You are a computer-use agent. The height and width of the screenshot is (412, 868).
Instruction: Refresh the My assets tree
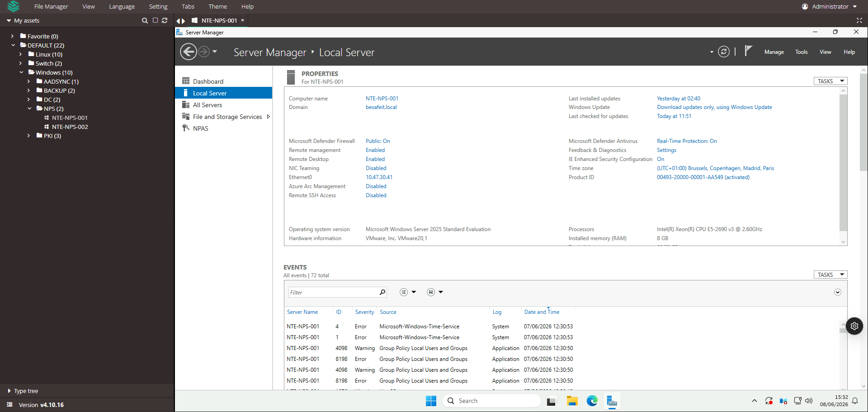[165, 20]
